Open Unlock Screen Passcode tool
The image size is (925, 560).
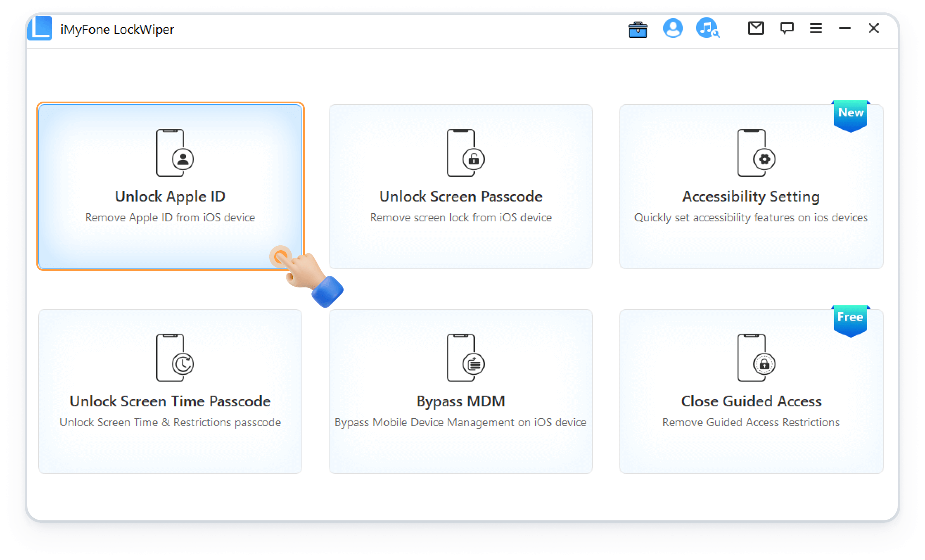[460, 185]
